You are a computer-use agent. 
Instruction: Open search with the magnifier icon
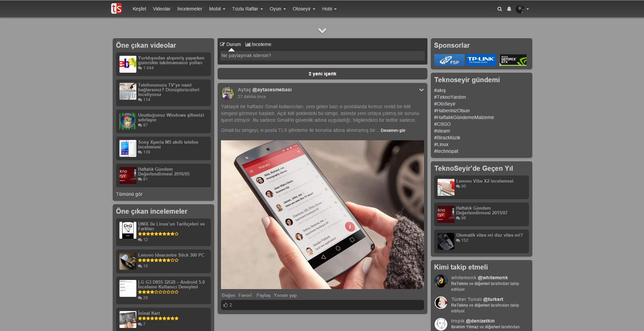499,9
